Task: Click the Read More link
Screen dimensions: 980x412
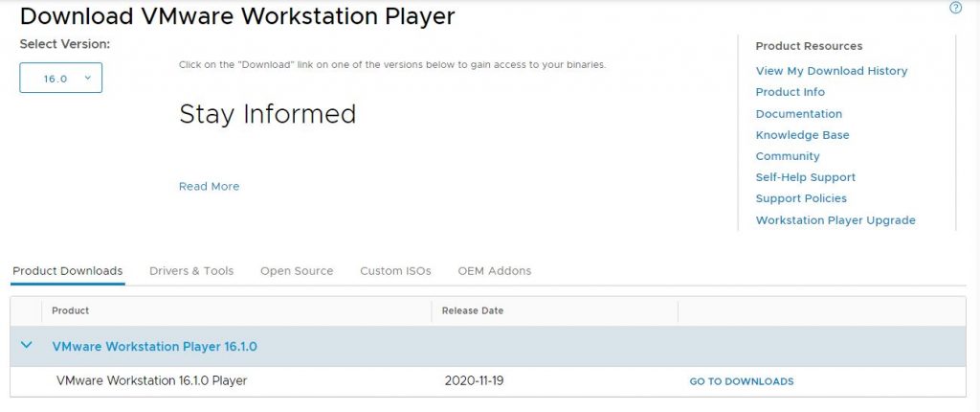Action: [x=209, y=187]
